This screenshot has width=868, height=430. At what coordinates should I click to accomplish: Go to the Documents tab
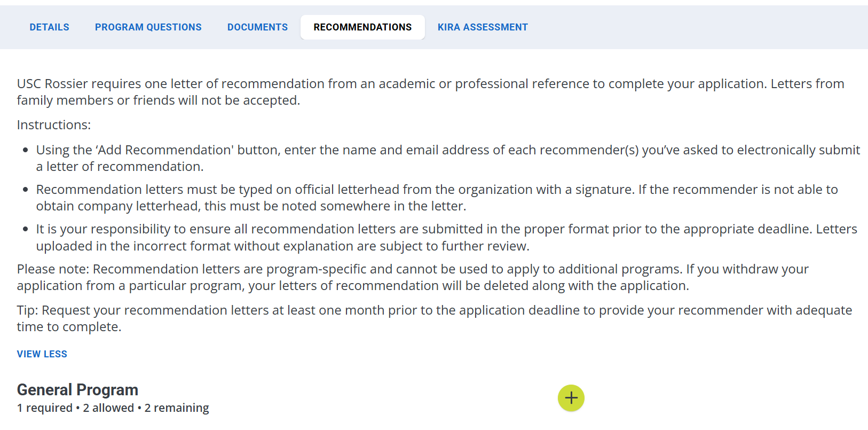coord(257,27)
